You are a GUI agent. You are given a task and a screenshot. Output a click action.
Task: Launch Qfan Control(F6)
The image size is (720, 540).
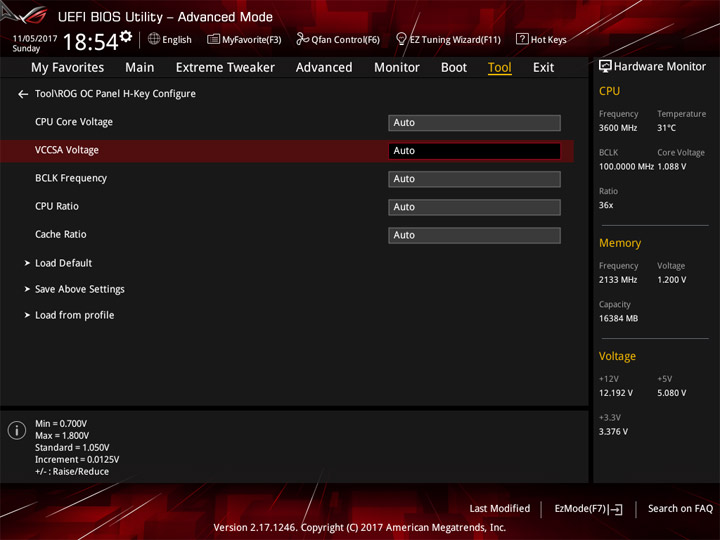click(345, 39)
